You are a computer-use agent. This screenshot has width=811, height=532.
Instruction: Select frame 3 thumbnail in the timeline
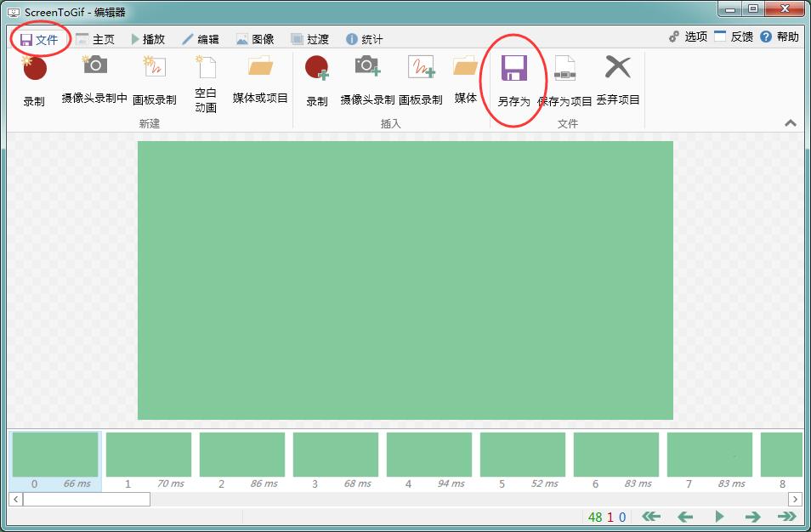(336, 455)
